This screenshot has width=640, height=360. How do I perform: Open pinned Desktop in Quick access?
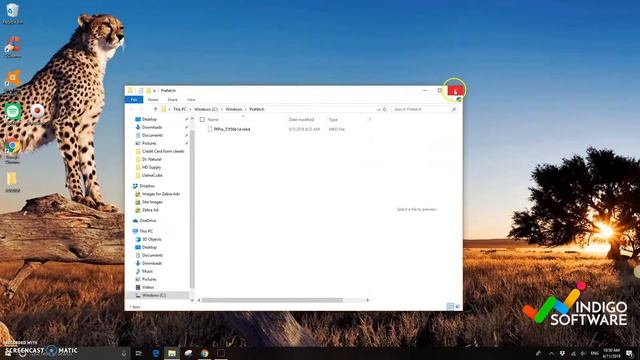coord(149,119)
